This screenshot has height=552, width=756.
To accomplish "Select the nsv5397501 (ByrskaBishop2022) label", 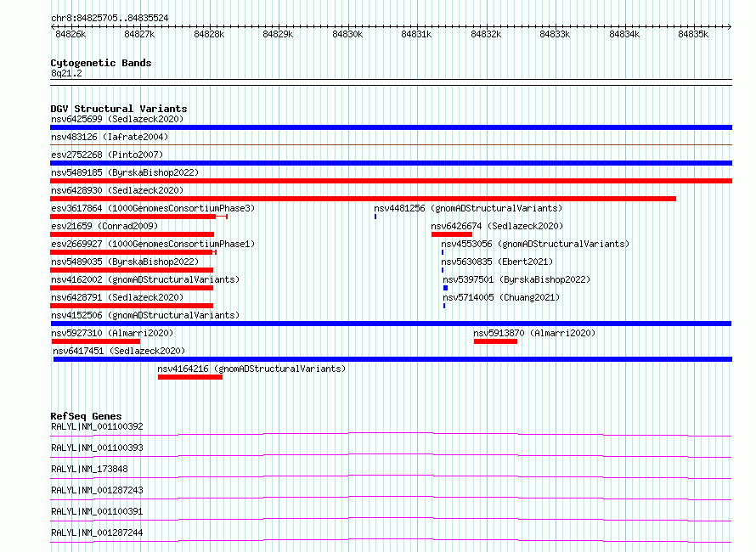I will [x=516, y=279].
